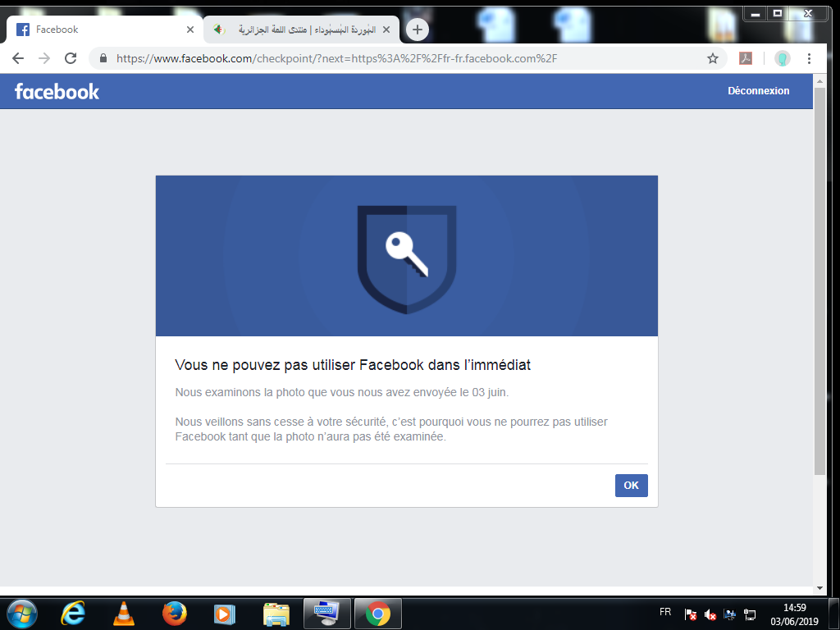Bookmark this page with the star icon
The image size is (840, 630).
[713, 58]
